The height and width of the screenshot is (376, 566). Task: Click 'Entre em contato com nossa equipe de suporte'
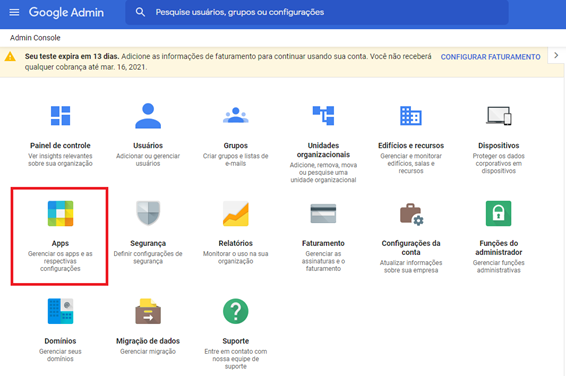tap(236, 359)
